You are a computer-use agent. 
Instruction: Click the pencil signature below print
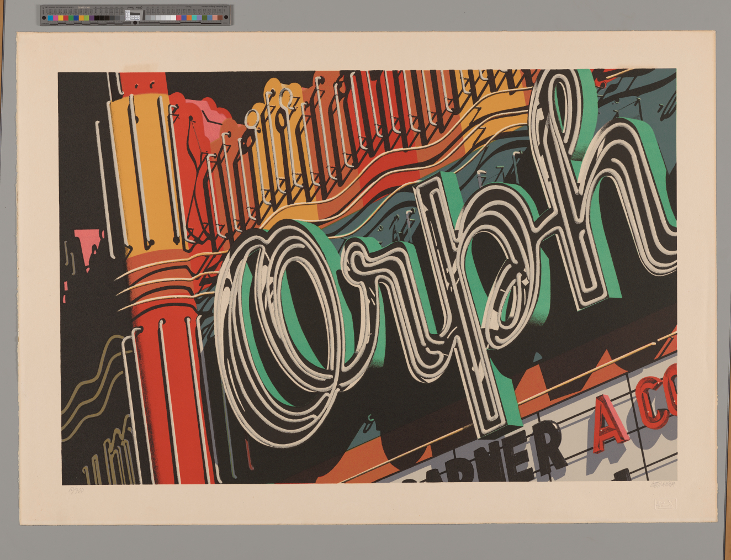click(663, 485)
